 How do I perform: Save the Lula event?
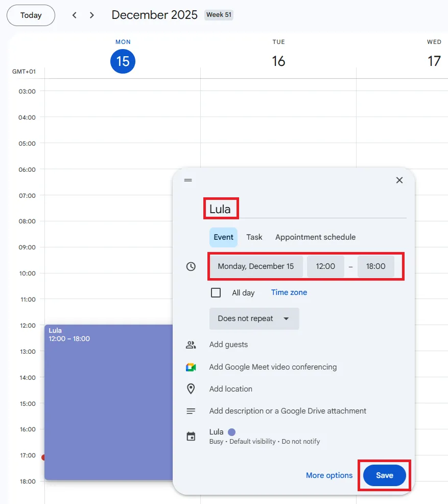coord(385,475)
